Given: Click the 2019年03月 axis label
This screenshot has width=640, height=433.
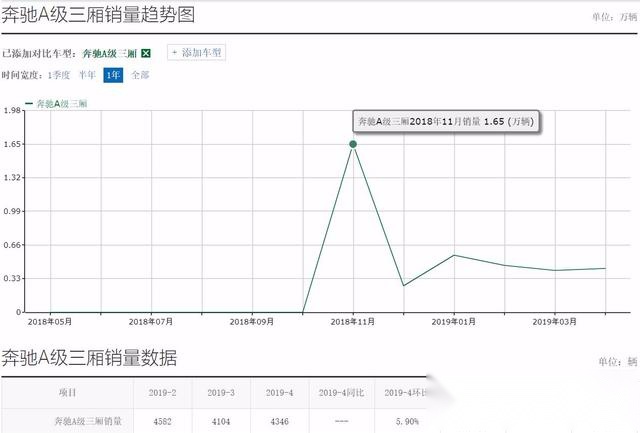Looking at the screenshot, I should (555, 322).
